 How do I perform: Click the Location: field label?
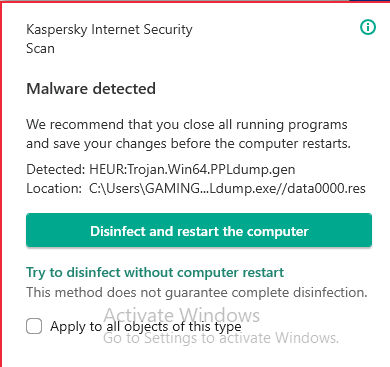tap(54, 189)
